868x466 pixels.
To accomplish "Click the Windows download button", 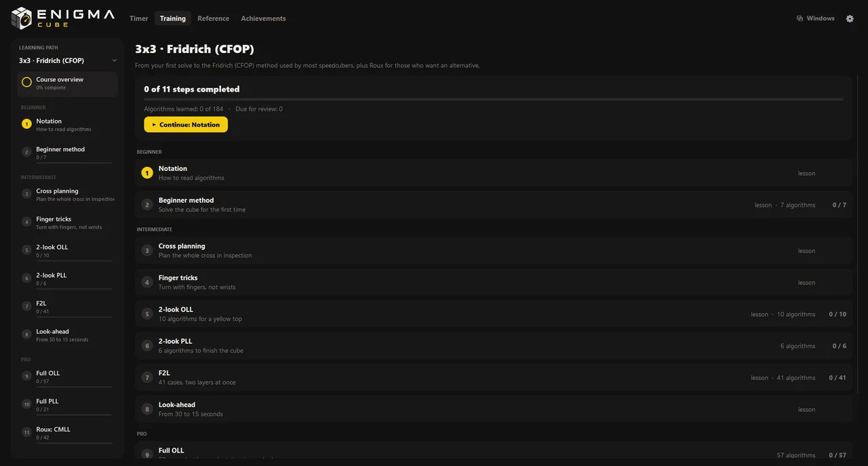I will [816, 18].
